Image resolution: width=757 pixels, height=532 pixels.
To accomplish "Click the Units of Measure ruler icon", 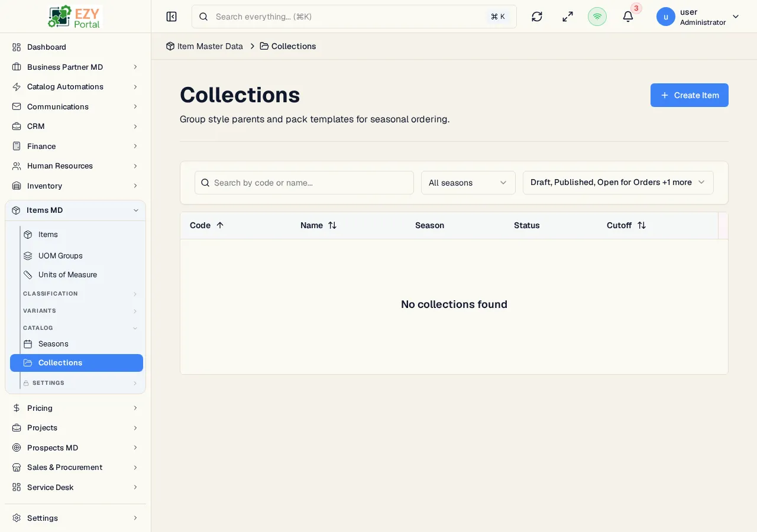I will coord(28,275).
